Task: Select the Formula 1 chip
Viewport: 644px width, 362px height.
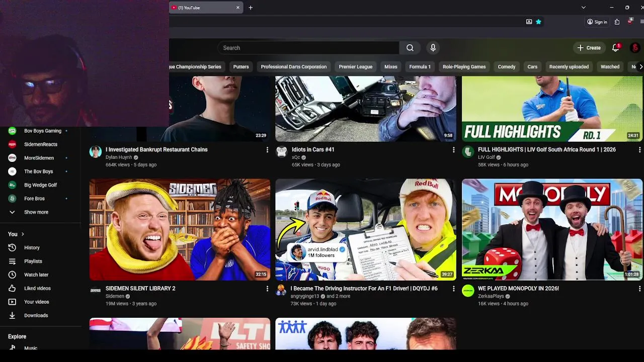Action: point(420,67)
